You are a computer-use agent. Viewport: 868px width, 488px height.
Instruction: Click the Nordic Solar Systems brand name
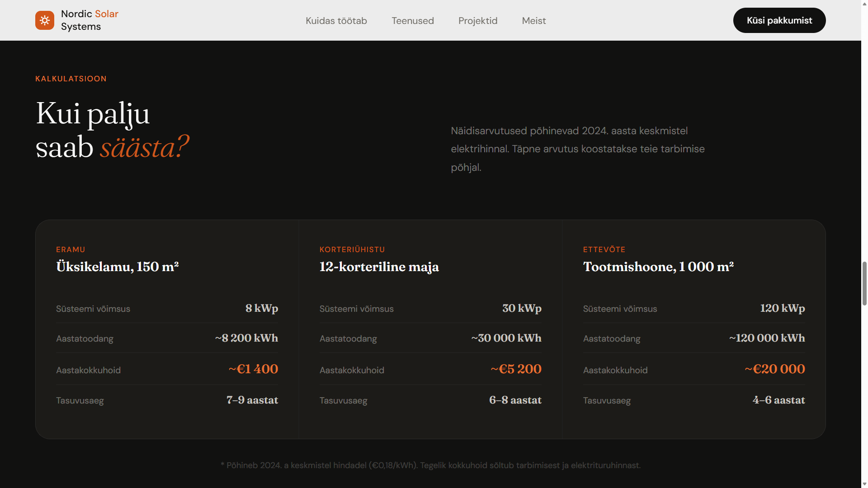point(90,20)
